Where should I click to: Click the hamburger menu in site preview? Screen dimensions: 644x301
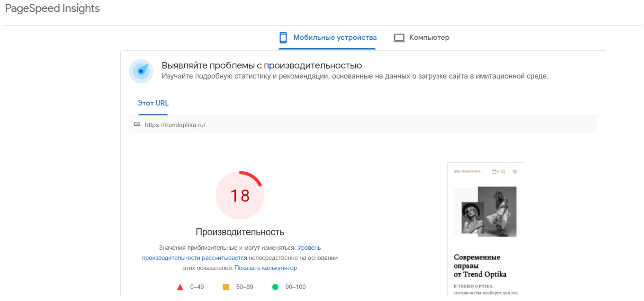[515, 172]
